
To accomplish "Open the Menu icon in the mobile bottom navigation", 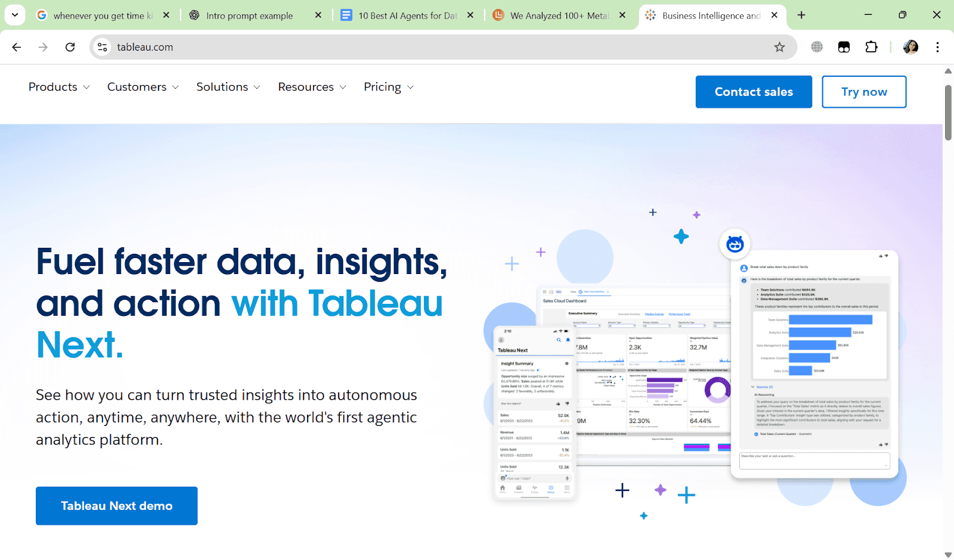I will coord(566,488).
